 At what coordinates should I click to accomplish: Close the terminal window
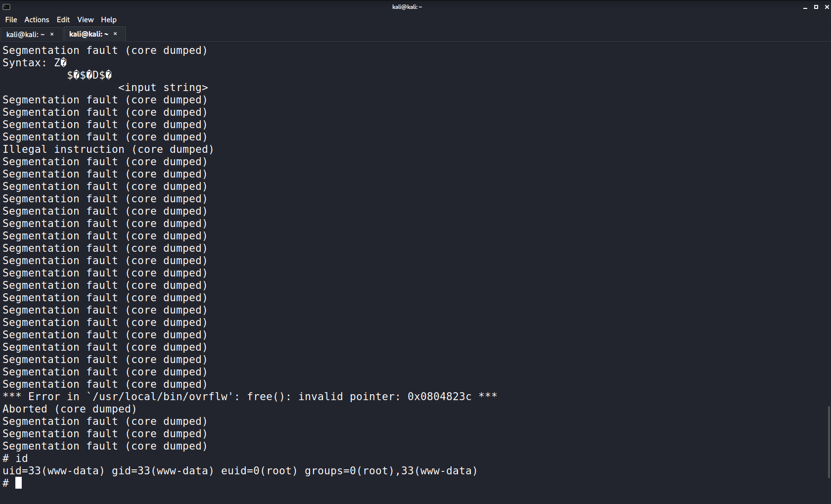[x=827, y=7]
